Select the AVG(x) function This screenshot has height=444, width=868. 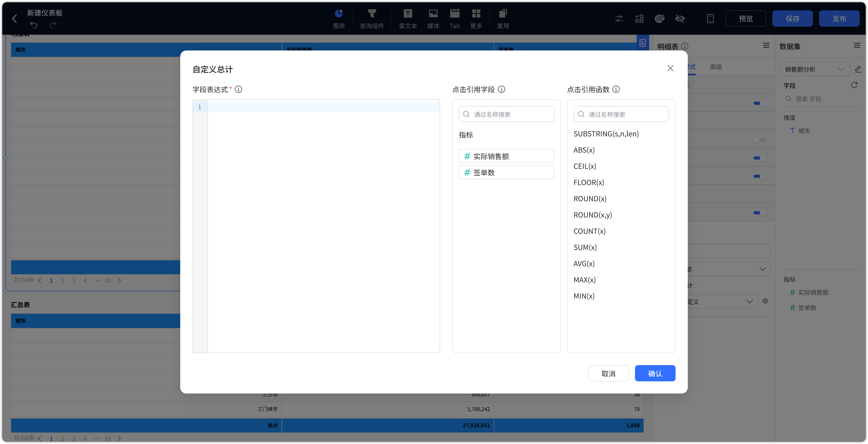coord(584,263)
